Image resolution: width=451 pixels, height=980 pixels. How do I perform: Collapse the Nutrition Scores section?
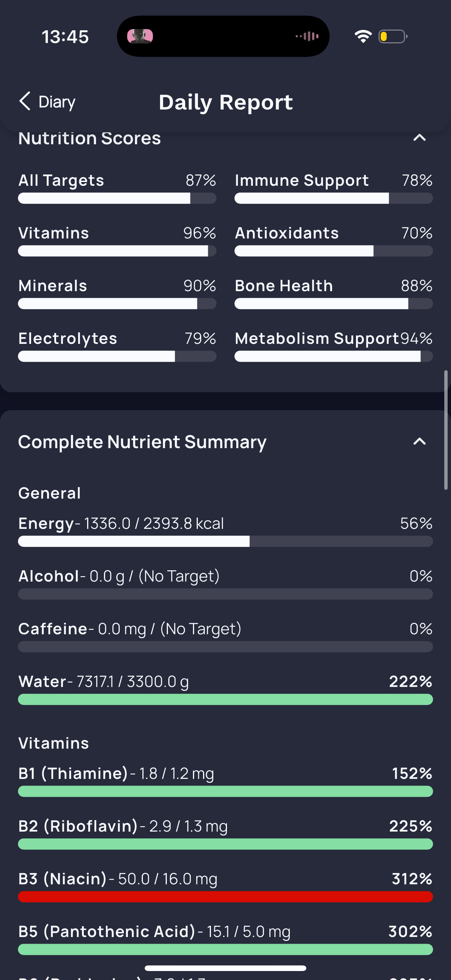click(x=420, y=138)
